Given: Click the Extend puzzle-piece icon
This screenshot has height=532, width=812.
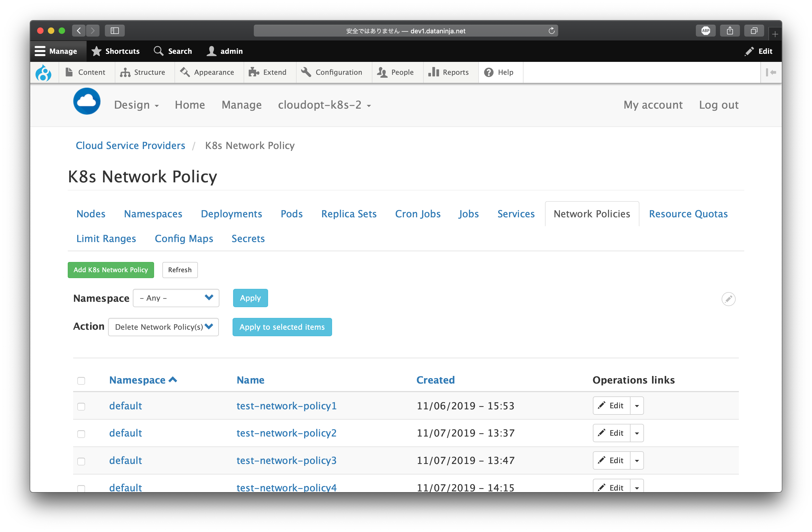Looking at the screenshot, I should click(x=254, y=72).
